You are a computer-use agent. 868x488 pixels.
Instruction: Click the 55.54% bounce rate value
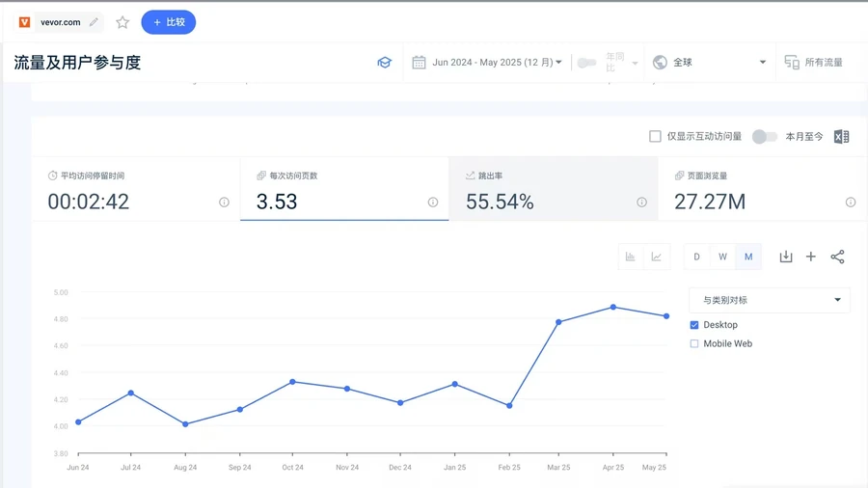pos(500,202)
